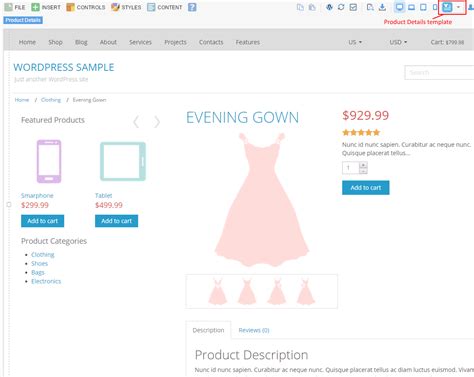The height and width of the screenshot is (377, 474).
Task: Show next featured products
Action: click(x=157, y=122)
